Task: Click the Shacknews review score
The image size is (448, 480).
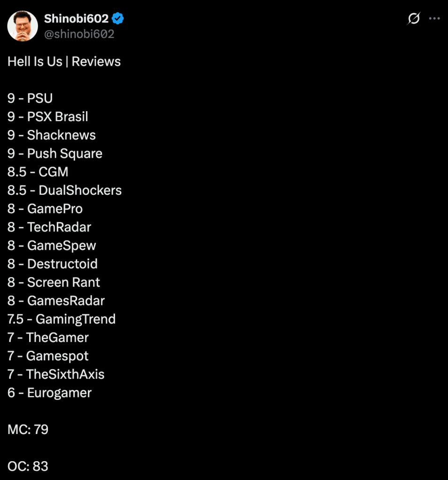Action: [52, 135]
